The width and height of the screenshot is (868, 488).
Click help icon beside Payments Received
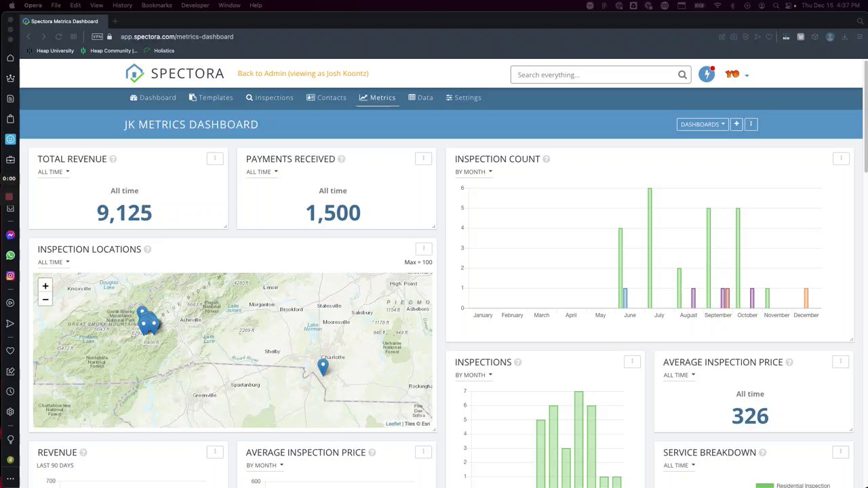(x=342, y=159)
